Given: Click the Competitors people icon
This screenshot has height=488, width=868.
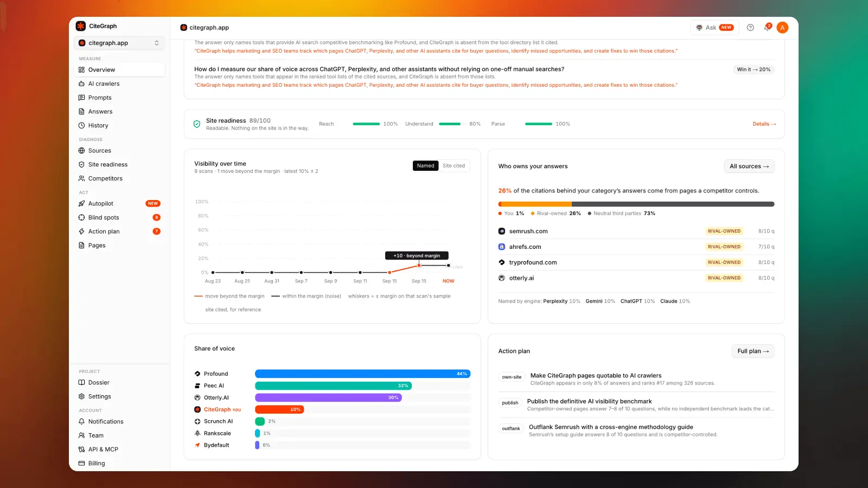Looking at the screenshot, I should tap(81, 178).
